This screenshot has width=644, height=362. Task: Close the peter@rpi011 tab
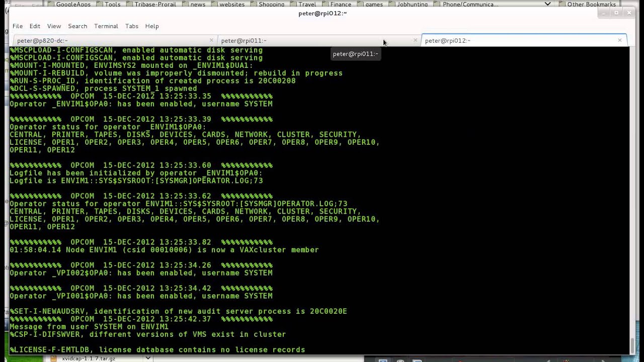[415, 40]
